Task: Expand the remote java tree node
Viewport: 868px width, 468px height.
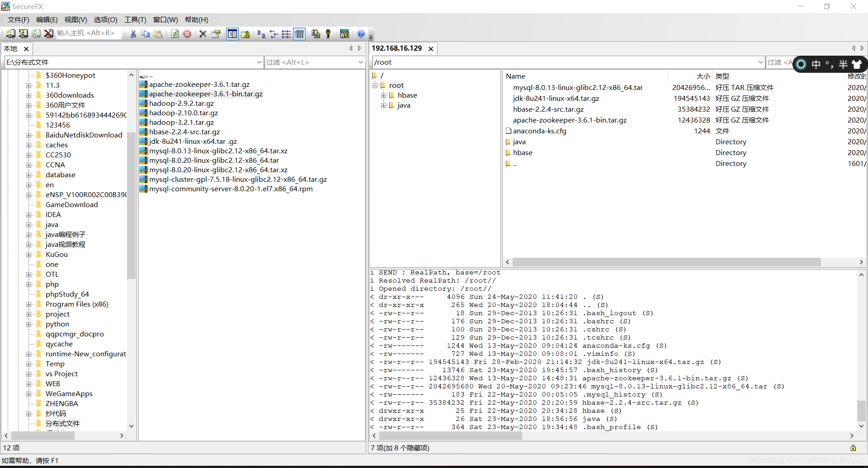Action: (x=383, y=105)
